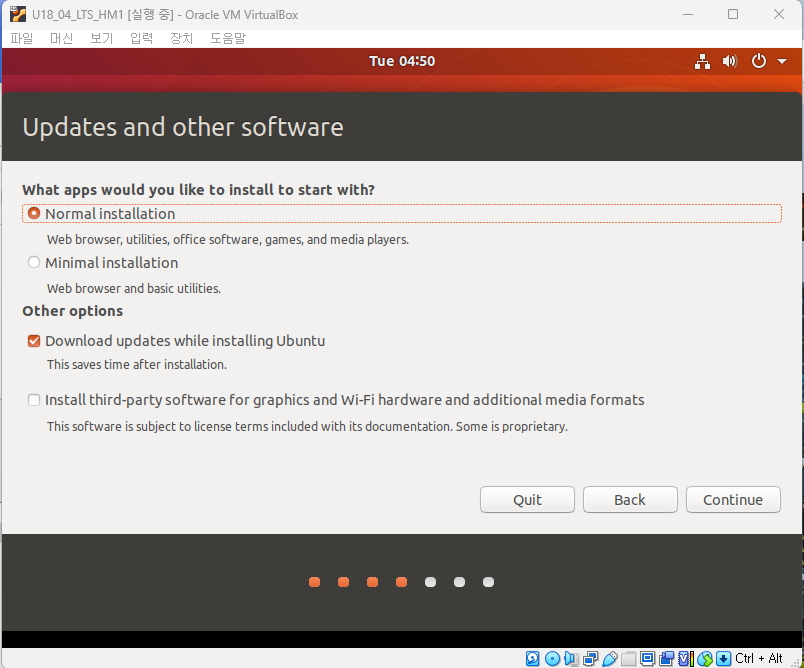This screenshot has height=668, width=804.
Task: Click the Tue 04:50 clock
Action: [402, 62]
